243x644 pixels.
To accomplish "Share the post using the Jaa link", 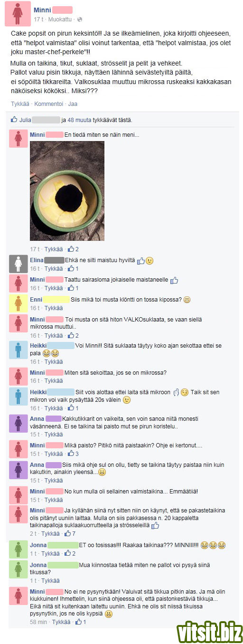I will click(73, 104).
